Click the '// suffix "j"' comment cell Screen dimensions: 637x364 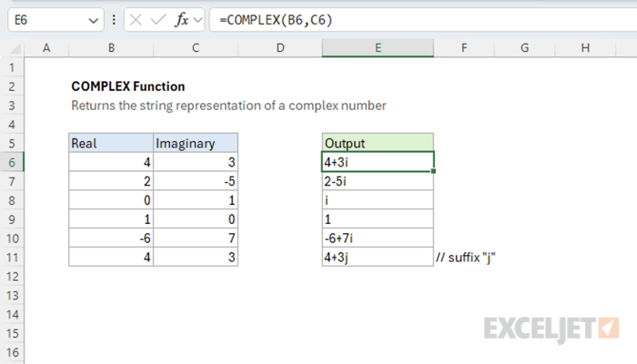pyautogui.click(x=466, y=258)
